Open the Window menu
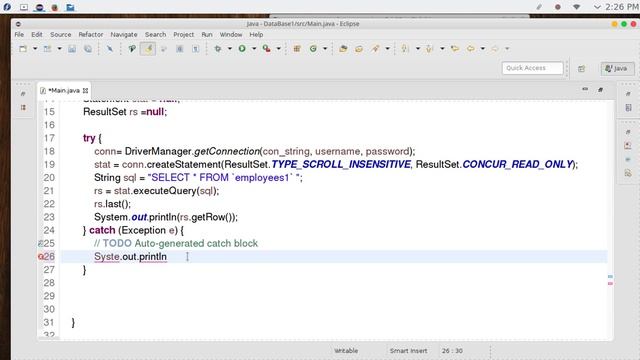This screenshot has height=360, width=640. pyautogui.click(x=231, y=35)
